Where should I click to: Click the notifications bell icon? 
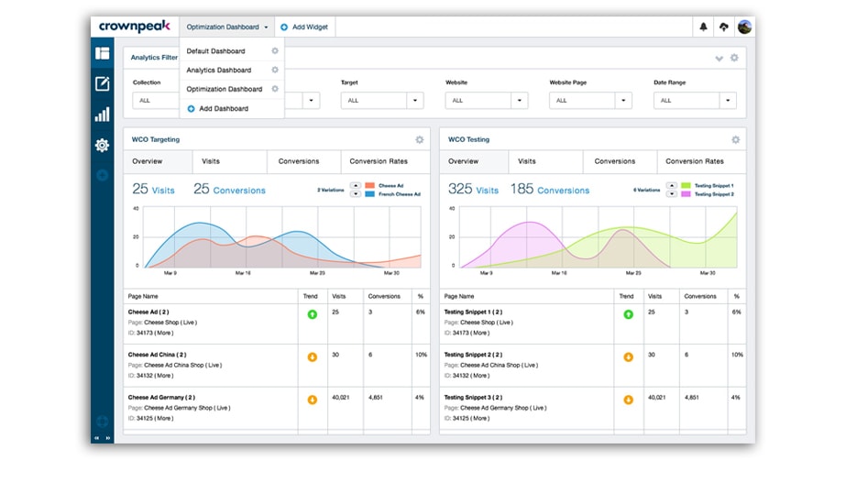click(703, 27)
